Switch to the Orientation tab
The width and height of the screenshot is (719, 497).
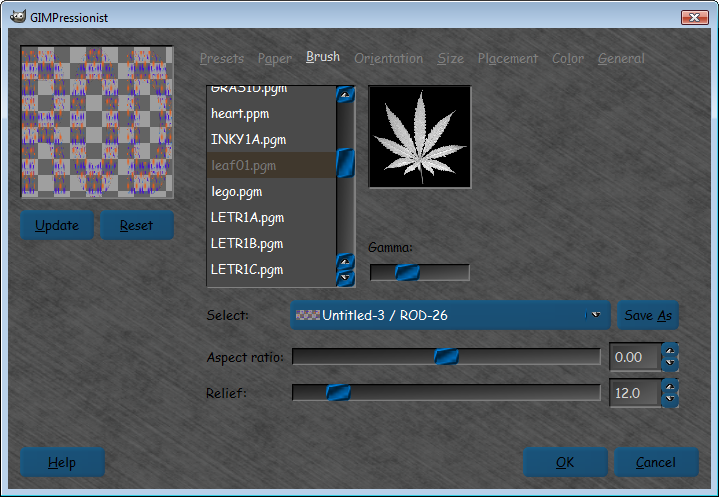(x=388, y=58)
